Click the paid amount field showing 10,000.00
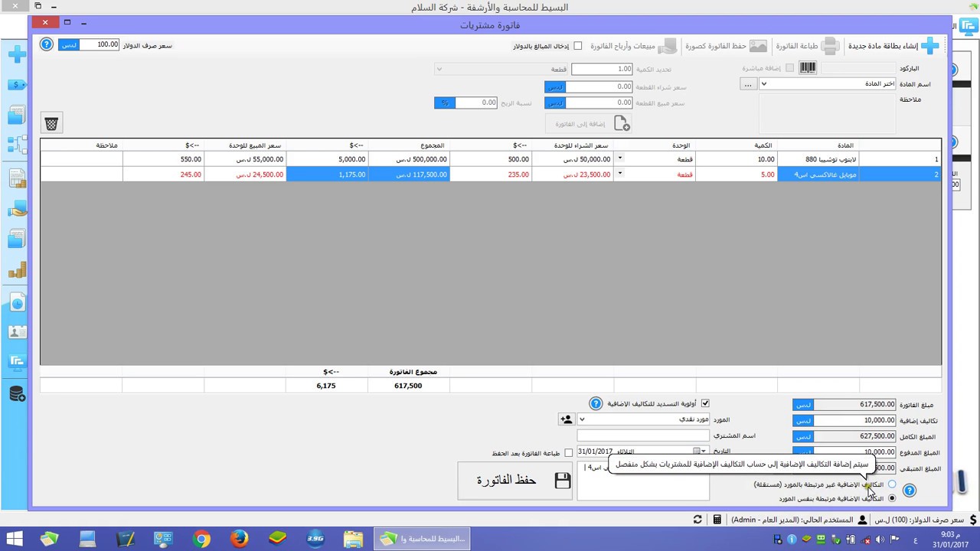980x551 pixels. pos(854,452)
